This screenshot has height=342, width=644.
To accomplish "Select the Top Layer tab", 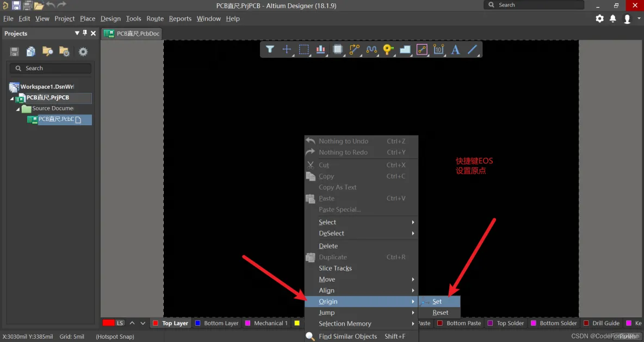I will pyautogui.click(x=170, y=323).
